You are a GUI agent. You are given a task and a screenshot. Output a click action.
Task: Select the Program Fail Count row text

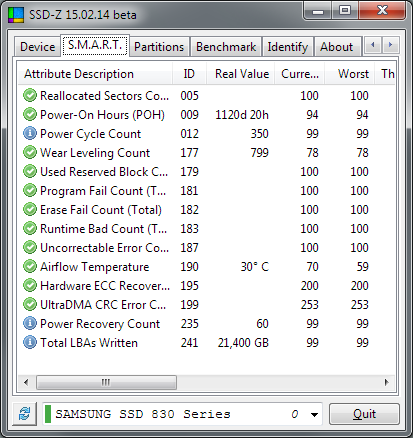103,191
